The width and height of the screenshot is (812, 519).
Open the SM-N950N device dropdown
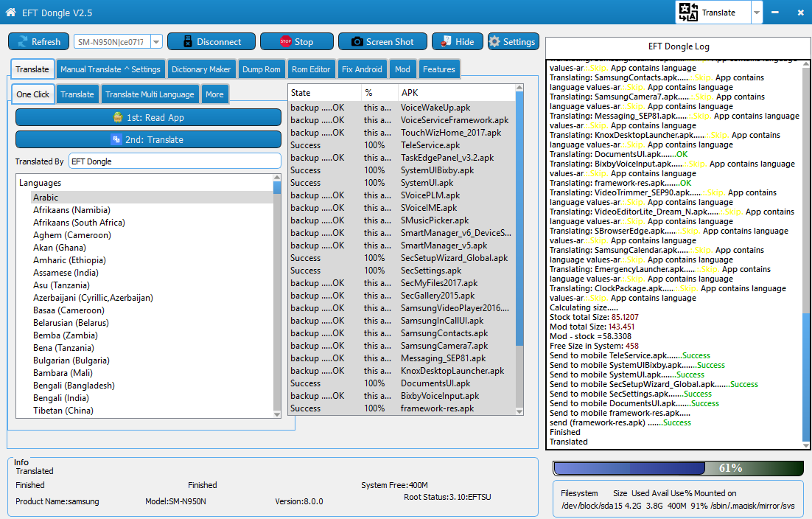156,42
